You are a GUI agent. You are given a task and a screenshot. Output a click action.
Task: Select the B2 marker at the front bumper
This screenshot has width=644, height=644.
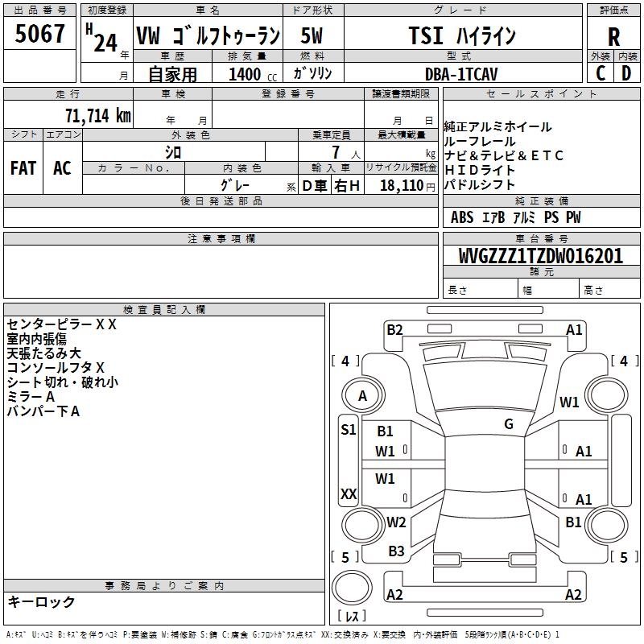[x=394, y=329]
